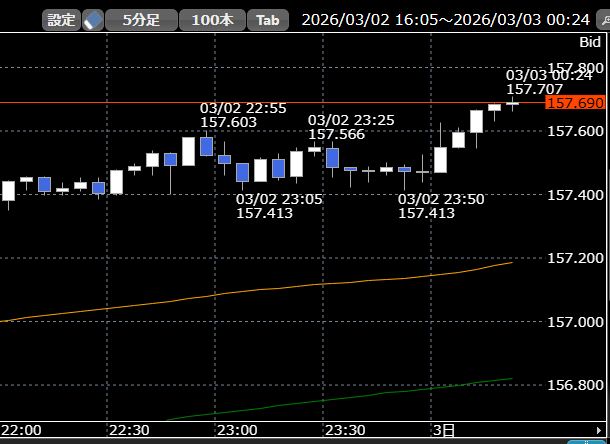Select the eraser drawing tool icon
Screen dimensions: 610x444
tap(93, 20)
